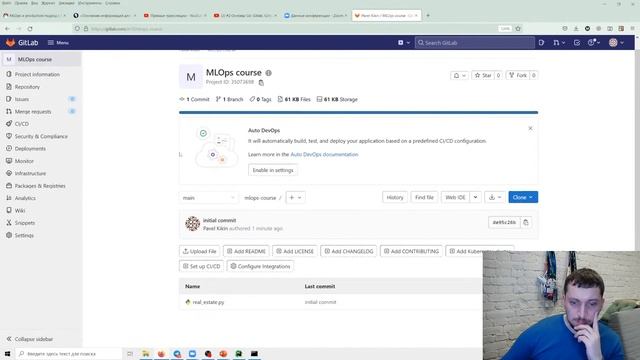Image resolution: width=640 pixels, height=360 pixels.
Task: Open the user avatar dropdown
Action: point(616,42)
